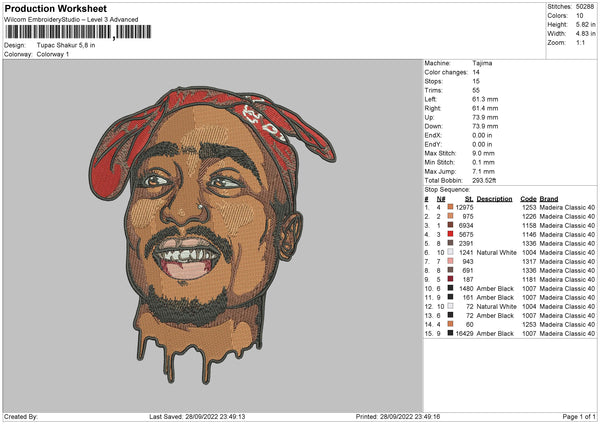Image resolution: width=600 pixels, height=424 pixels.
Task: Click the Zoom value 1:1
Action: (580, 42)
